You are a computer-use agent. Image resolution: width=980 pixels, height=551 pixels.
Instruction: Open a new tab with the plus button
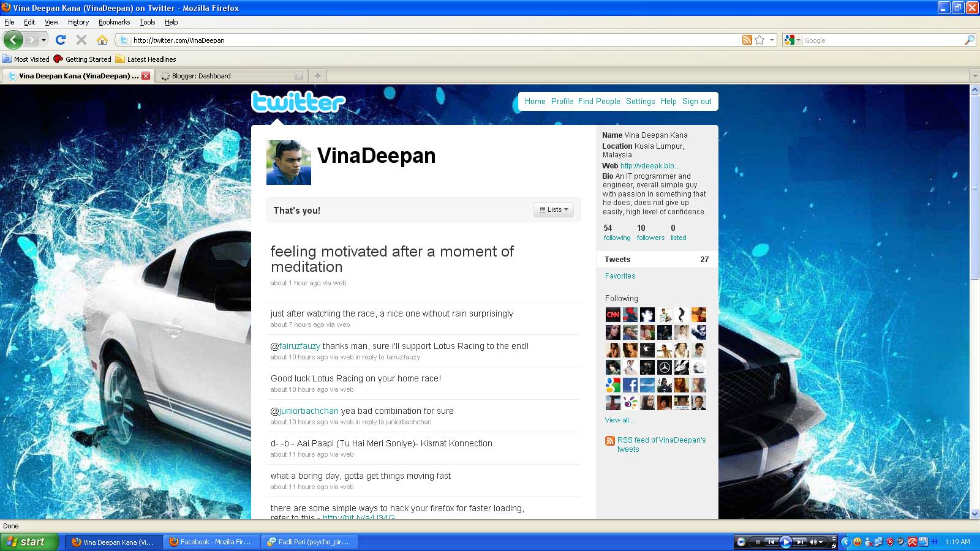point(317,76)
